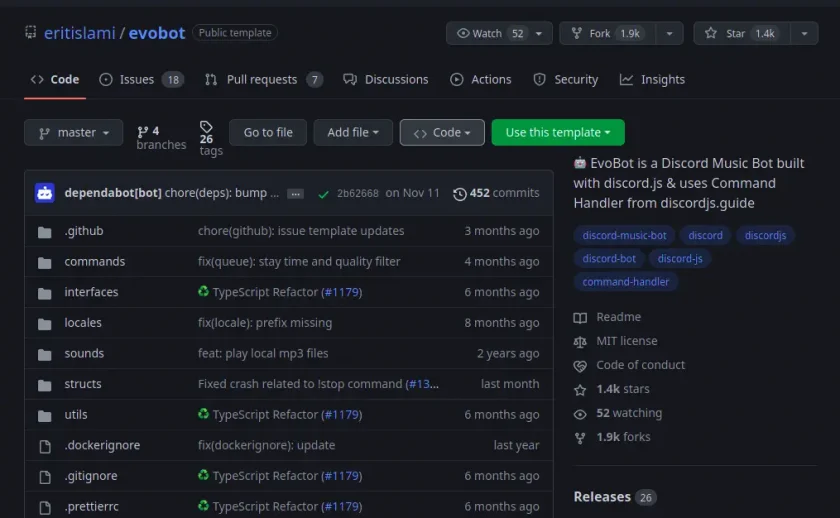The height and width of the screenshot is (518, 840).
Task: Click the 'fix(locale): prefix missing' commit message
Action: point(265,323)
